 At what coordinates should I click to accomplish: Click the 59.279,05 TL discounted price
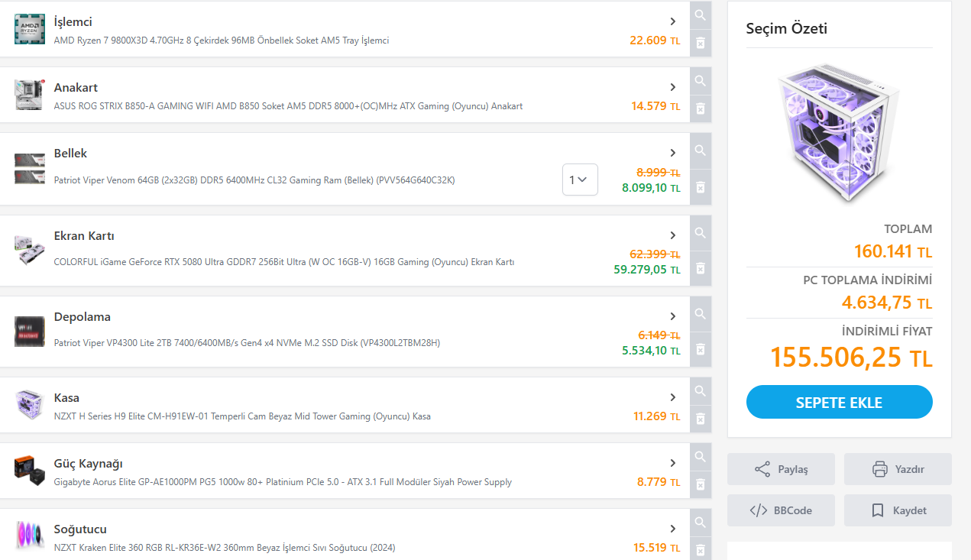pyautogui.click(x=647, y=269)
